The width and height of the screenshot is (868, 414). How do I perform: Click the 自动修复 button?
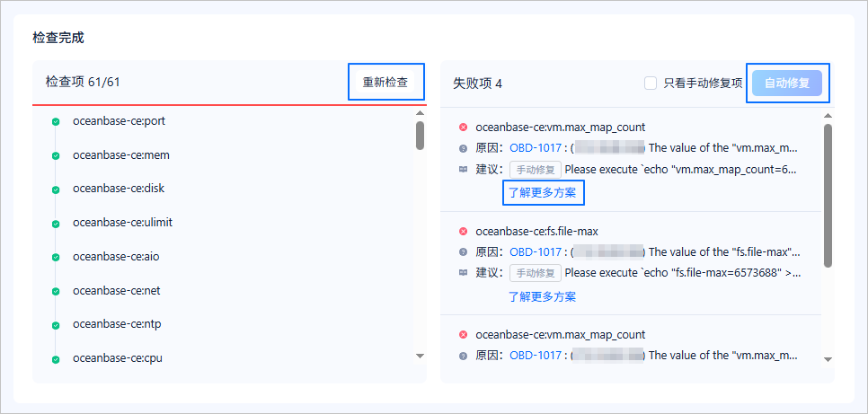tap(786, 83)
